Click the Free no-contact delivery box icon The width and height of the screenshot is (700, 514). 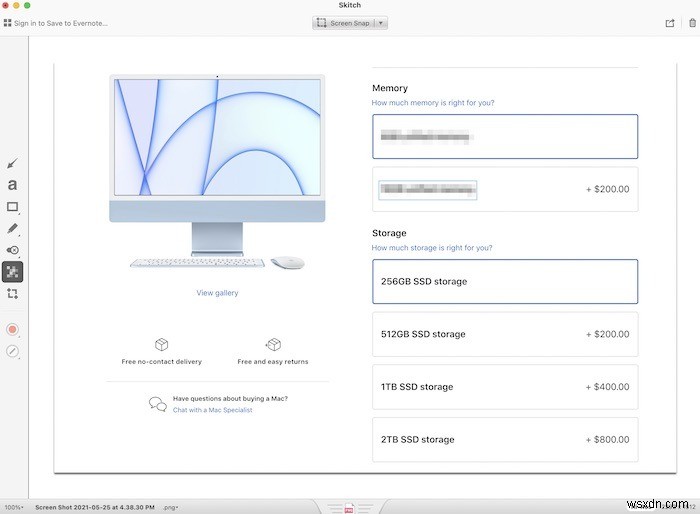[162, 344]
